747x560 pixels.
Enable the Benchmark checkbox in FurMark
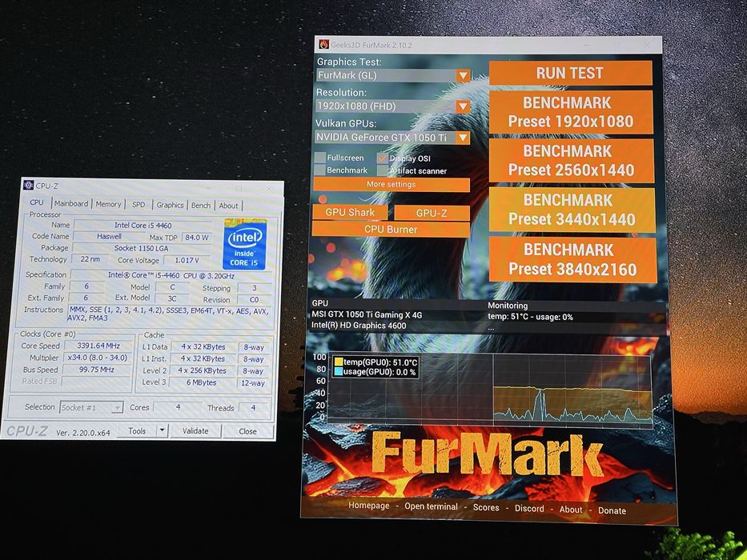click(320, 170)
